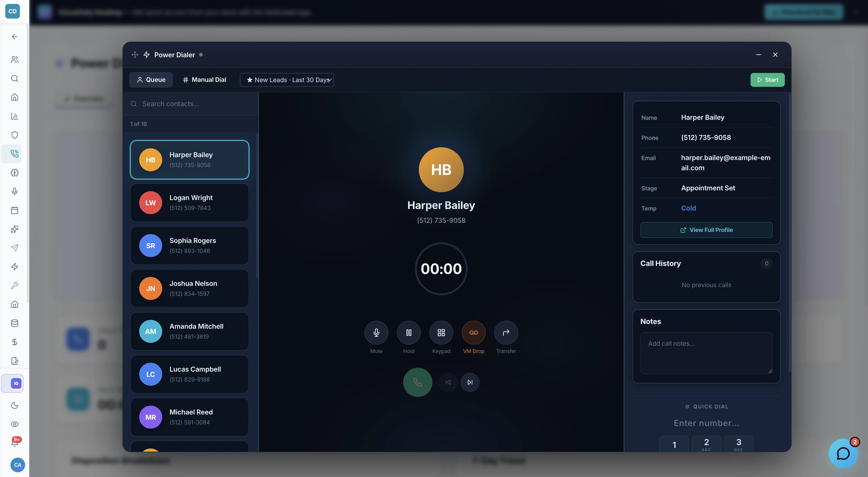The image size is (868, 477).
Task: Tap quick dial key 1
Action: click(x=674, y=444)
